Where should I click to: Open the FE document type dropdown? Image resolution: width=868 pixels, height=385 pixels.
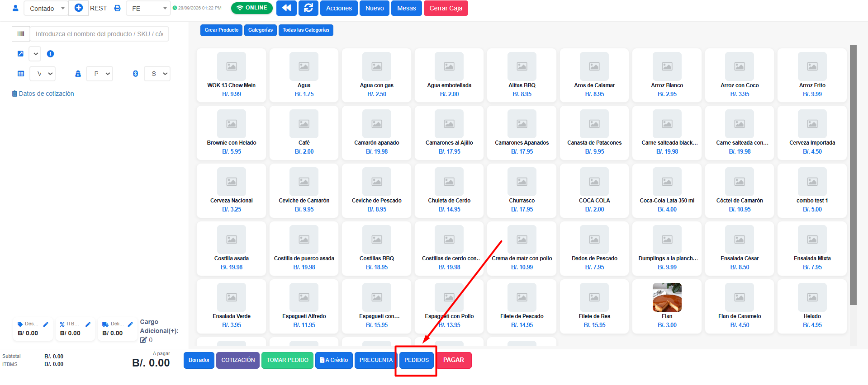pyautogui.click(x=148, y=8)
